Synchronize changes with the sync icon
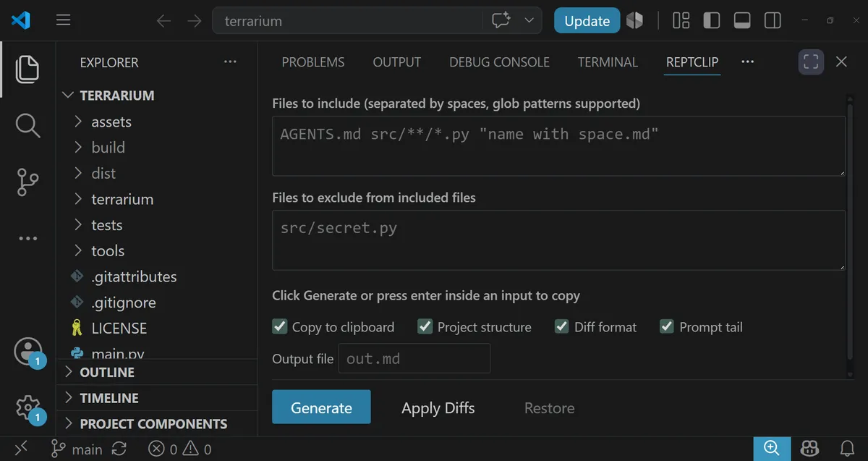This screenshot has height=461, width=868. [119, 449]
